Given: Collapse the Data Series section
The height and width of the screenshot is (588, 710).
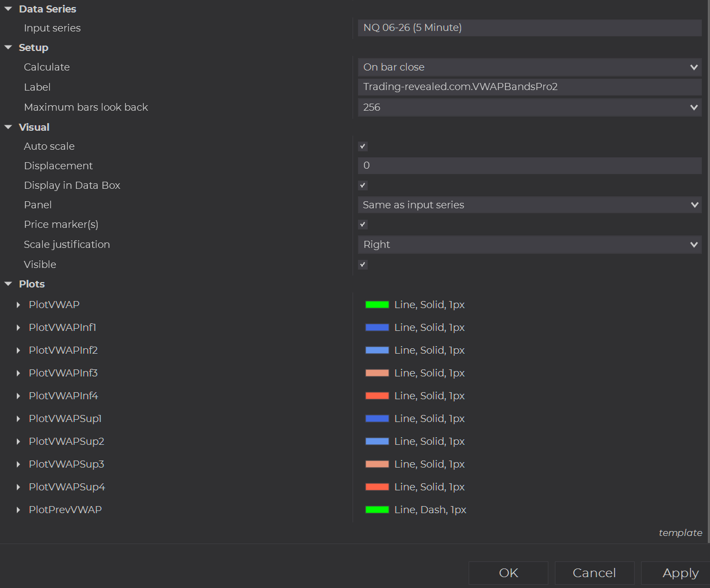Looking at the screenshot, I should tap(8, 9).
